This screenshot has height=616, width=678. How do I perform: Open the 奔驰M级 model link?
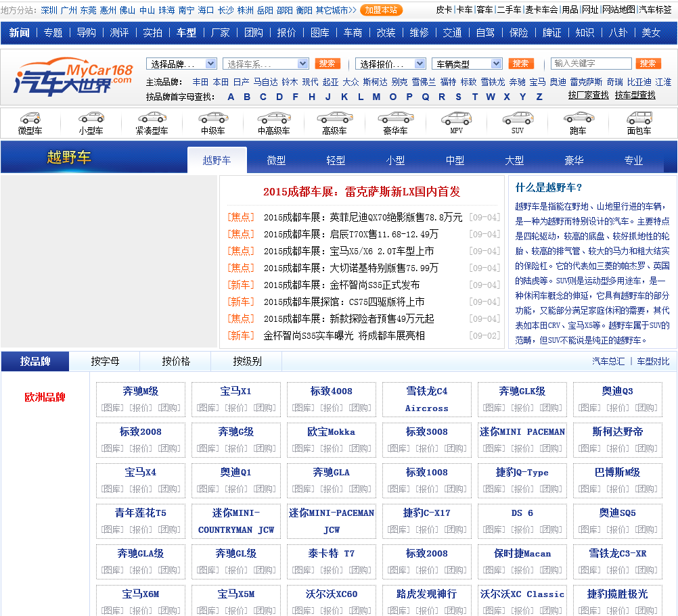pyautogui.click(x=141, y=391)
